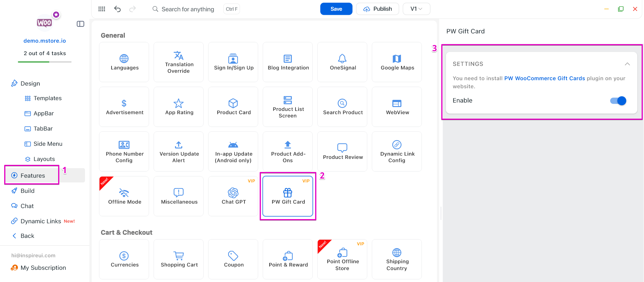The height and width of the screenshot is (282, 644).
Task: Open the Offline Mode feature tile
Action: coord(124,196)
